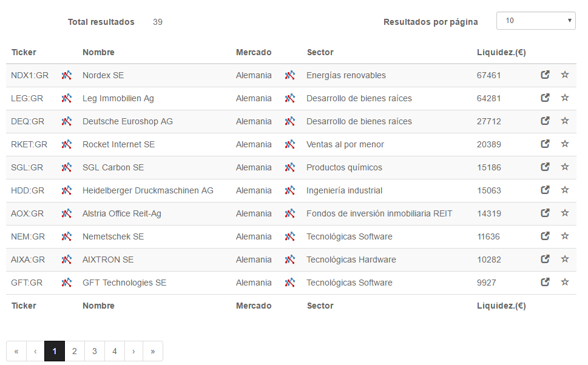Click chart icon next to AIXA:GR ticker
The image size is (588, 365).
coord(66,260)
